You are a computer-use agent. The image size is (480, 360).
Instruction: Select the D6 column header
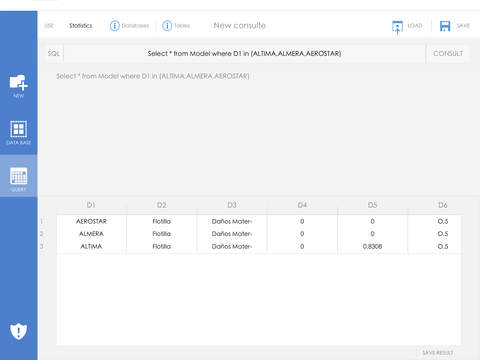pyautogui.click(x=442, y=205)
